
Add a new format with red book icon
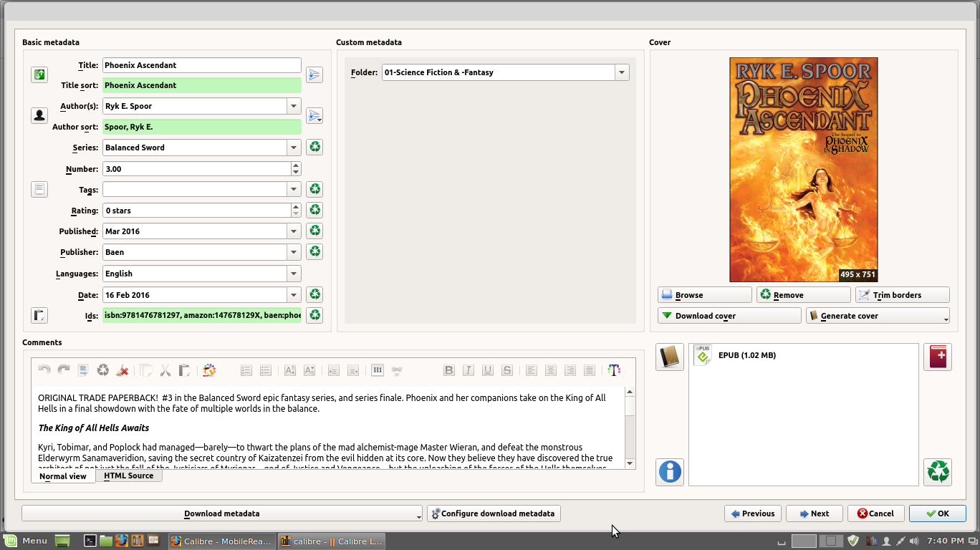(x=938, y=357)
